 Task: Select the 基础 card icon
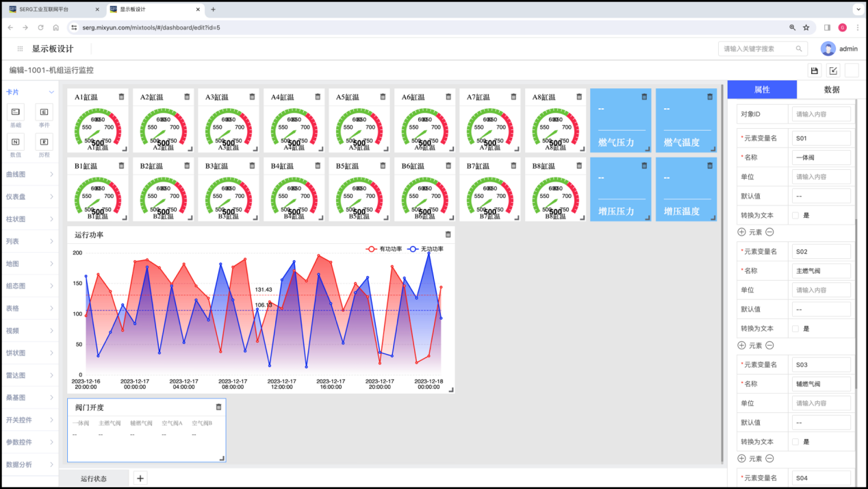pos(15,112)
